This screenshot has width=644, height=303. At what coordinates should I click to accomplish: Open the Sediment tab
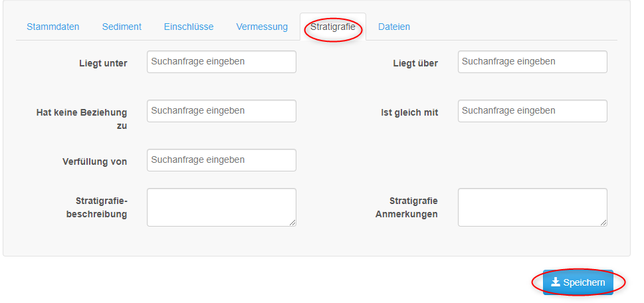(122, 27)
